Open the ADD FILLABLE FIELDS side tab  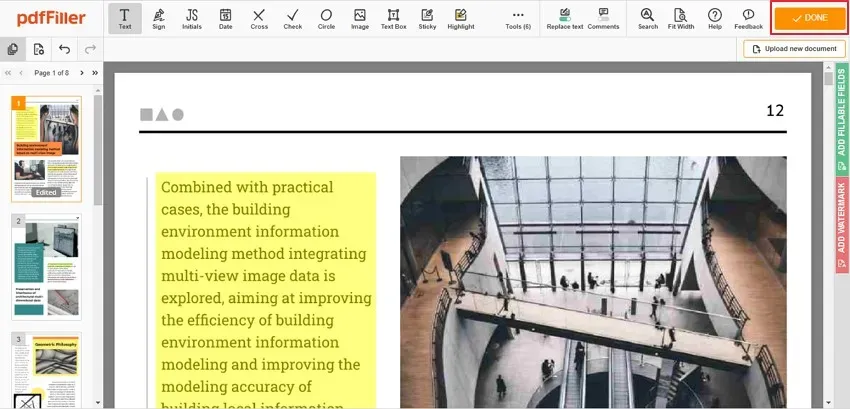tap(842, 118)
